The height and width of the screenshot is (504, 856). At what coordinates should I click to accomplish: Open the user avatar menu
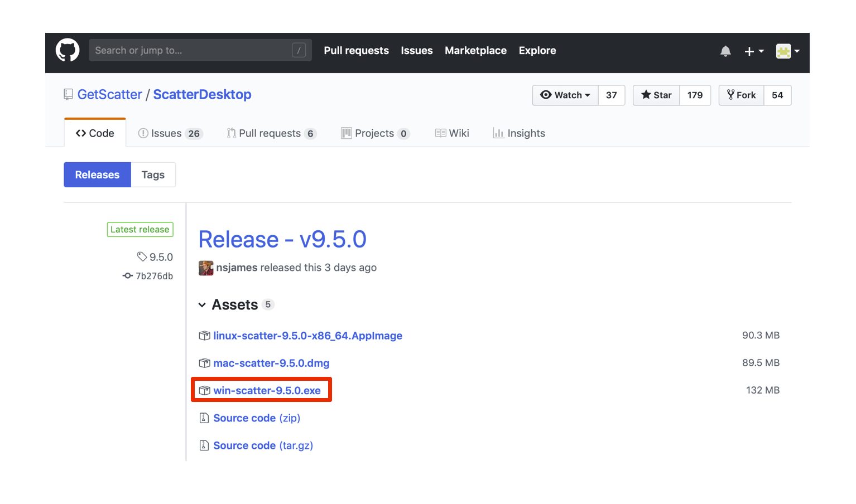(x=787, y=51)
